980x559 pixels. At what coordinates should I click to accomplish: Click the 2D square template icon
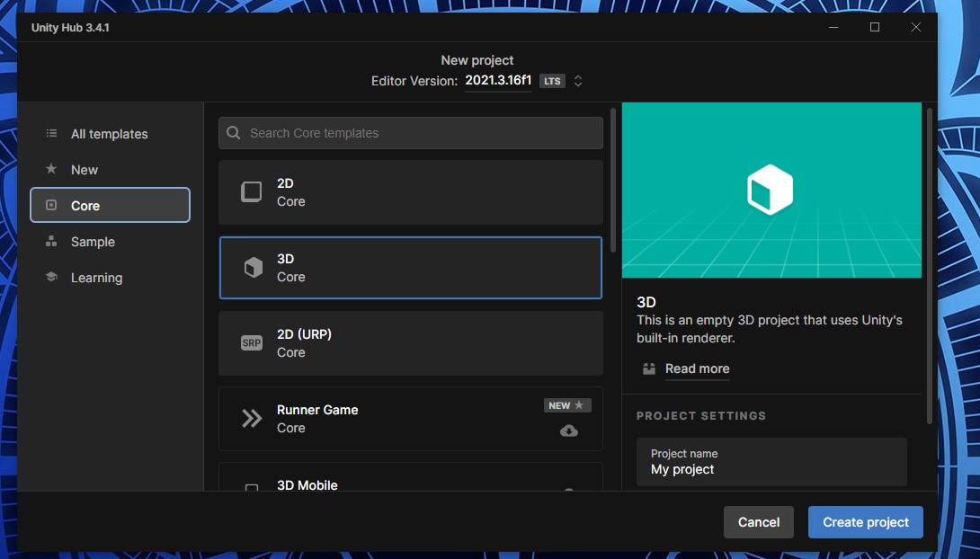pyautogui.click(x=251, y=191)
